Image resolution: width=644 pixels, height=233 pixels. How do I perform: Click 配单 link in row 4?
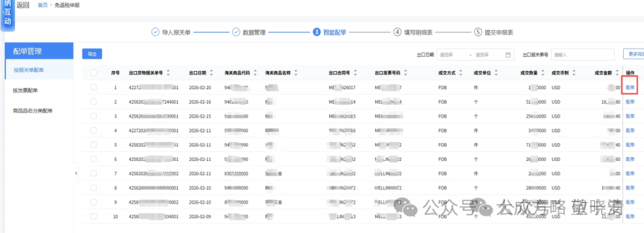click(x=630, y=130)
